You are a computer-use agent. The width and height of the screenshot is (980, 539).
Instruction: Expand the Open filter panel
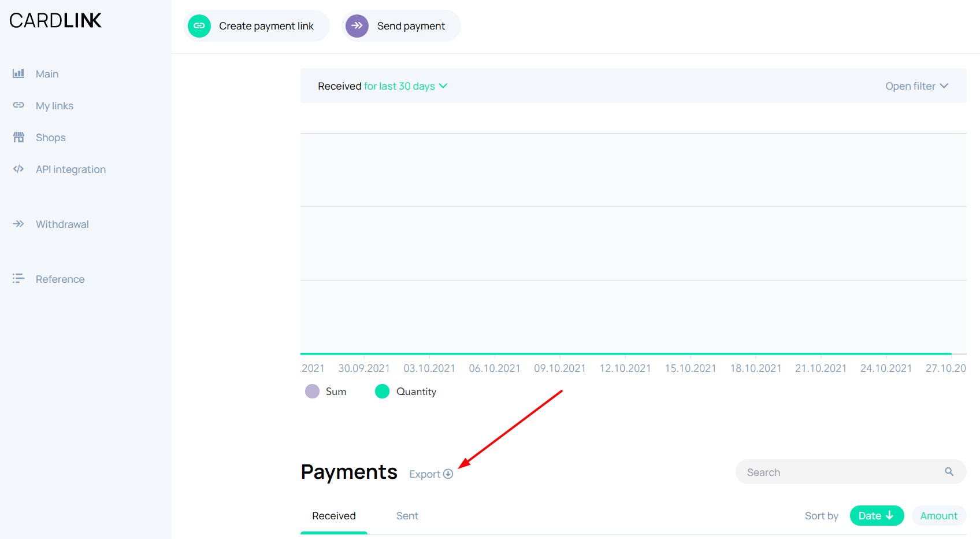916,86
